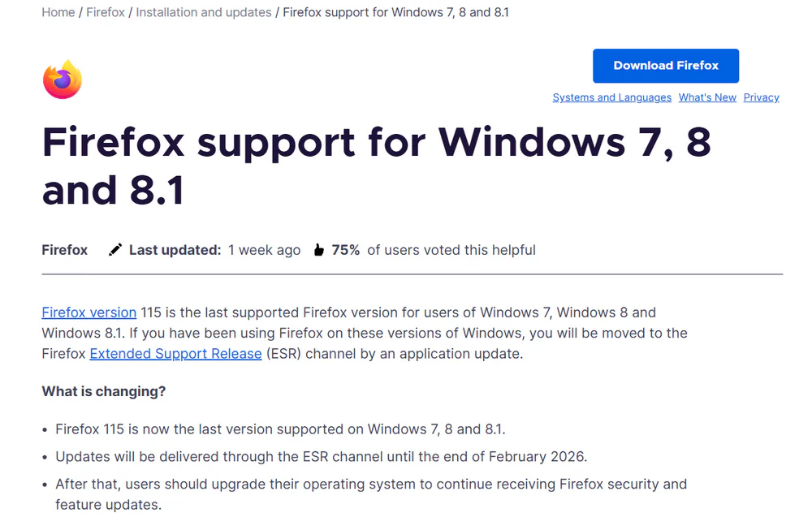
Task: Click the "1 week ago" timestamp
Action: pos(264,249)
